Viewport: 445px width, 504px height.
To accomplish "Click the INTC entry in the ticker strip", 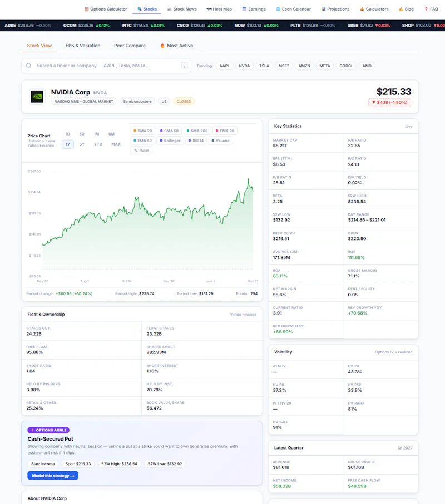I will [143, 26].
